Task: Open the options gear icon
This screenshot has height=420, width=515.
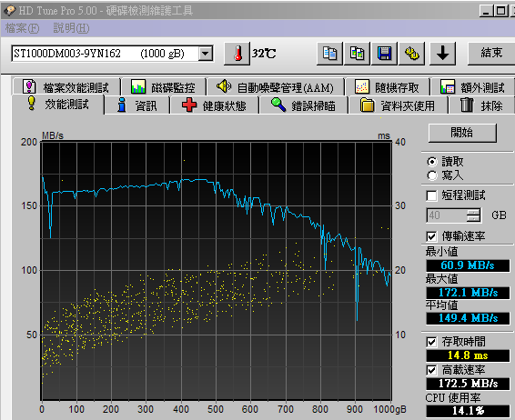Action: click(x=411, y=54)
